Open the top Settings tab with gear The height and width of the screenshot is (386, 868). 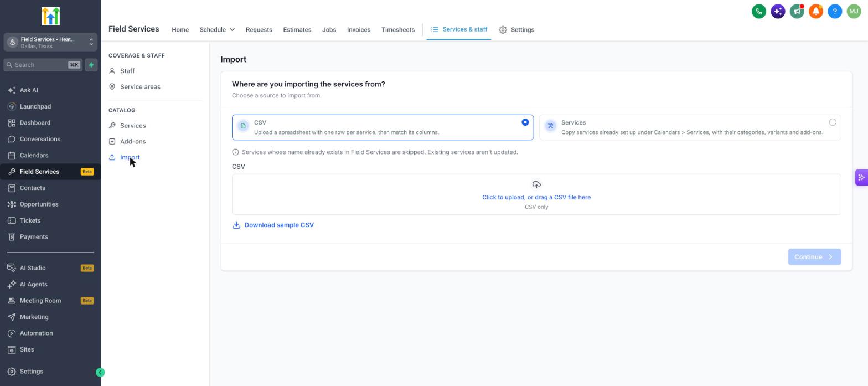[516, 30]
